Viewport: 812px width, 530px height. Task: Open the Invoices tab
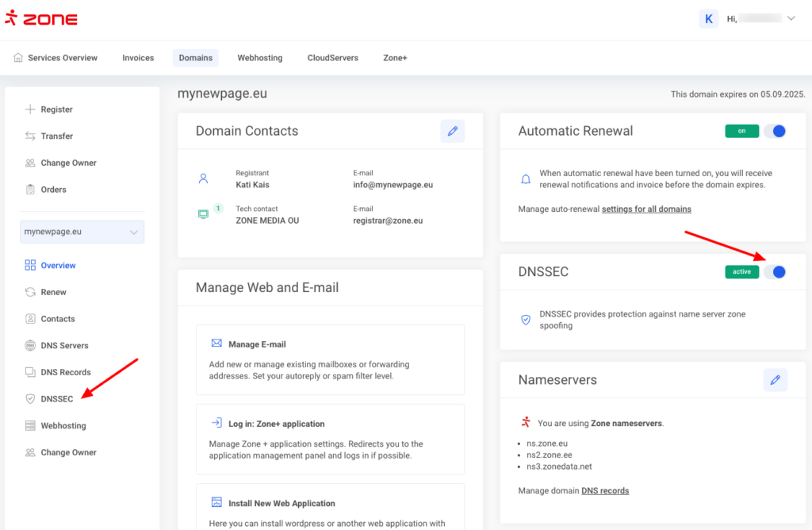[138, 58]
